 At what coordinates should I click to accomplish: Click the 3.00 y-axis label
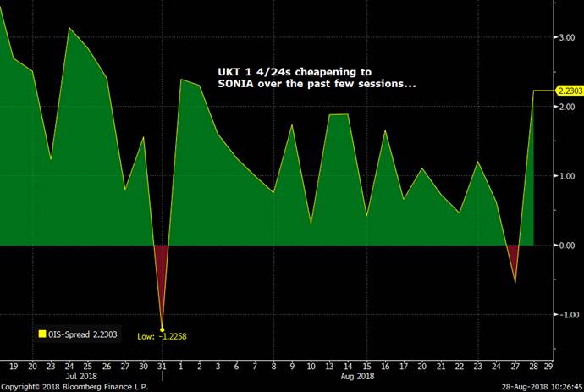click(x=566, y=37)
